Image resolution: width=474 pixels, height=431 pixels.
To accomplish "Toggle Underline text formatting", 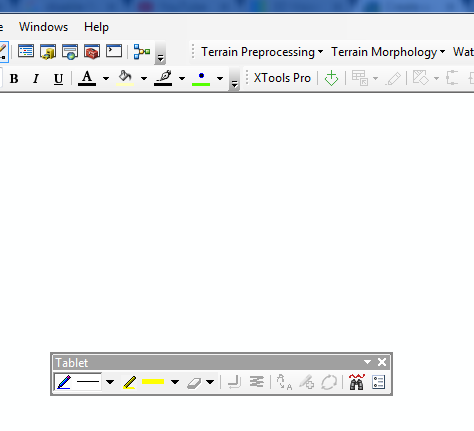I will [x=58, y=79].
